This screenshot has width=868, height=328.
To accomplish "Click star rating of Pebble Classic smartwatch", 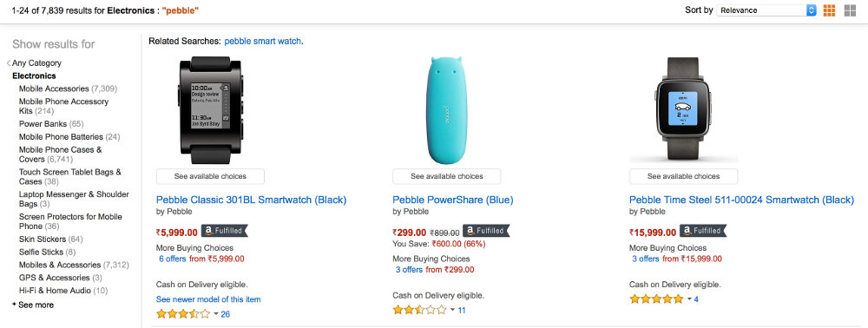I will [x=183, y=314].
